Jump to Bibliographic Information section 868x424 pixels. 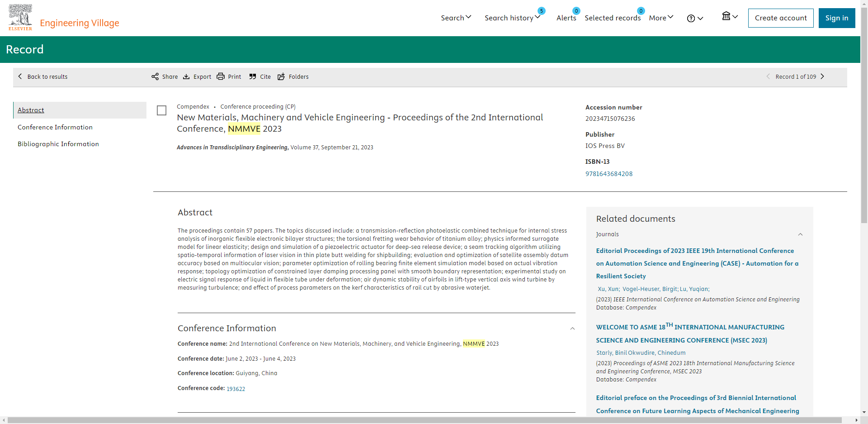[58, 144]
